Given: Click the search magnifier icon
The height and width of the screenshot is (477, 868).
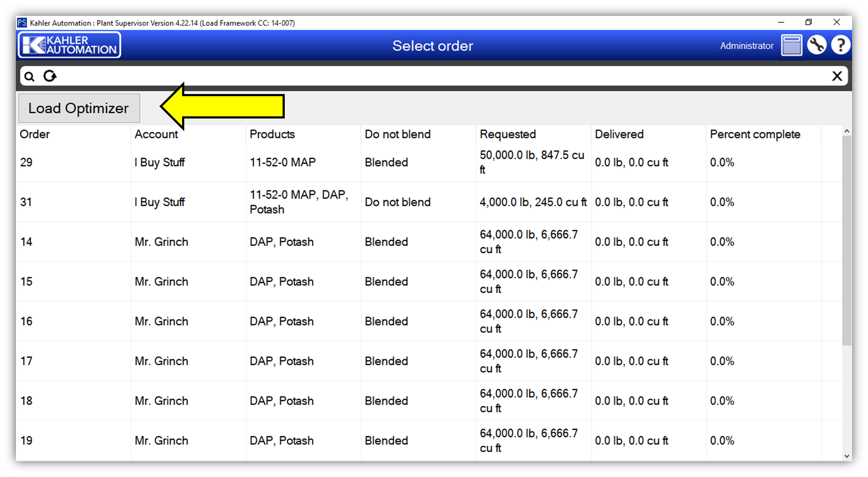Looking at the screenshot, I should pyautogui.click(x=29, y=76).
